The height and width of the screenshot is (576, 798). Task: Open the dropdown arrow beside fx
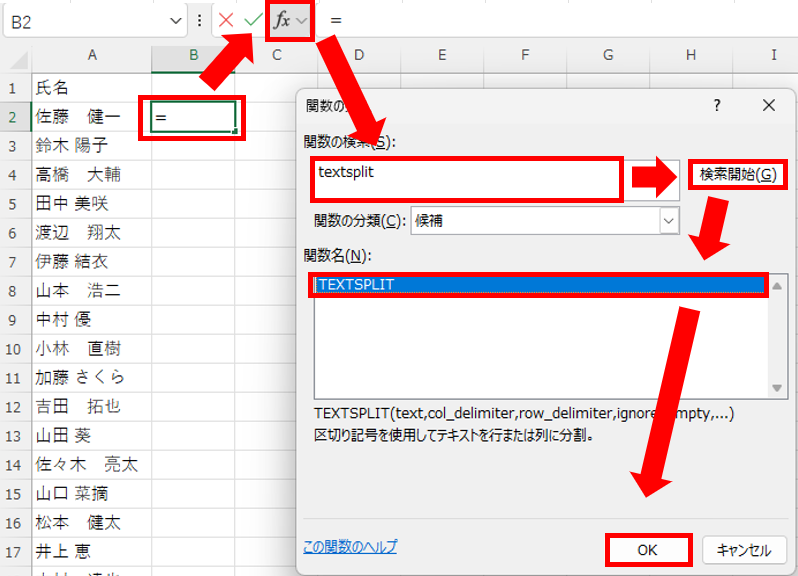coord(302,20)
